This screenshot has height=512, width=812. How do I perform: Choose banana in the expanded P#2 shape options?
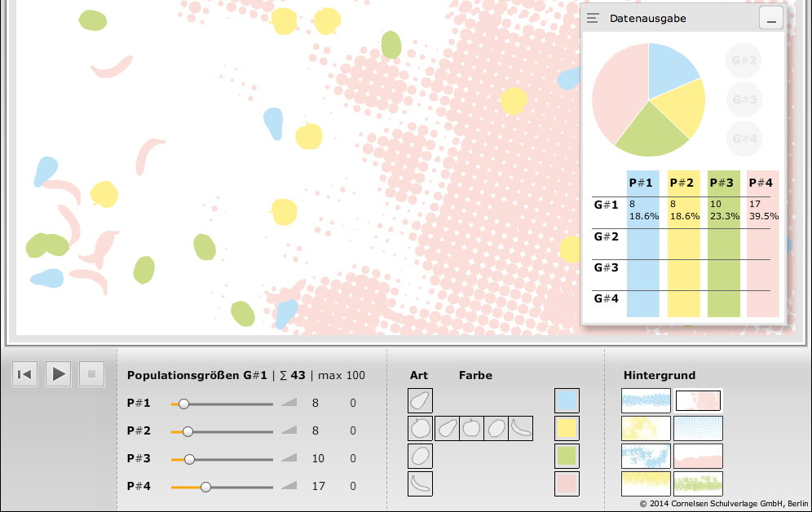(520, 429)
